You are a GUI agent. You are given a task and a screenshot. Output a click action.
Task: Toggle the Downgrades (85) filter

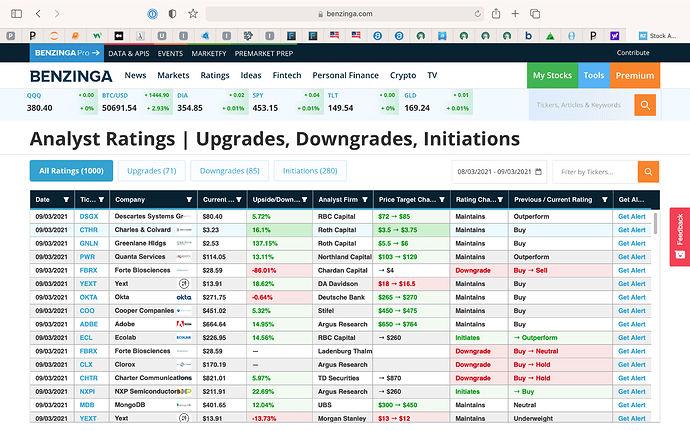(x=230, y=172)
